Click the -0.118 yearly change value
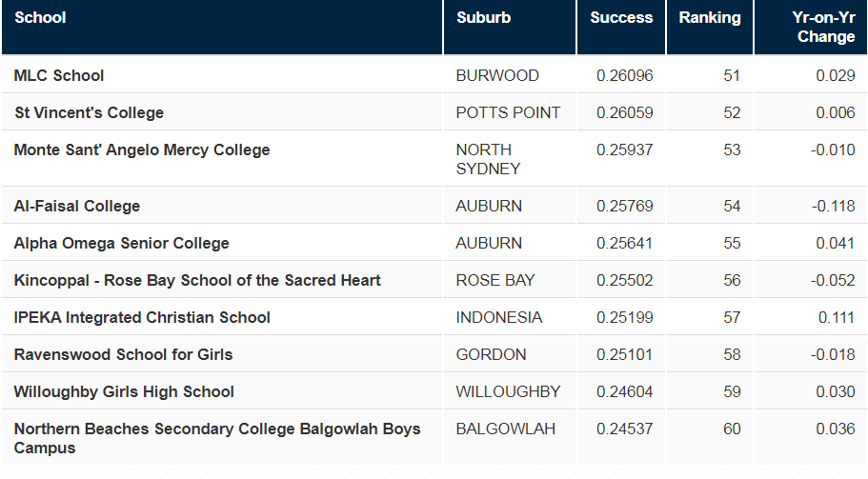Viewport: 868px width, 479px height. tap(833, 206)
